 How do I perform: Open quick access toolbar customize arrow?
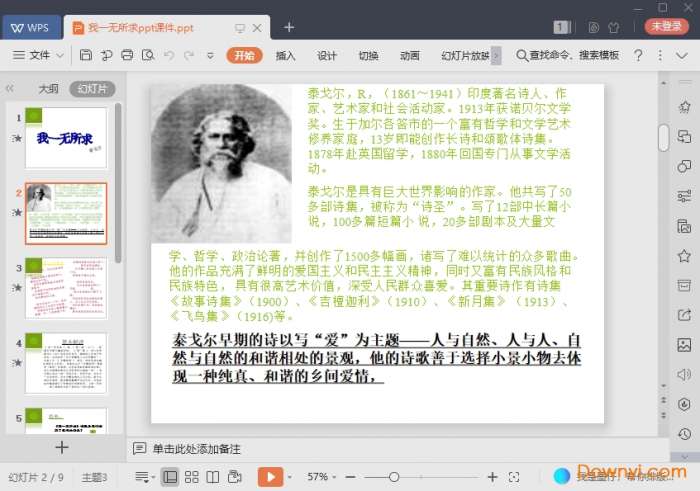[x=210, y=56]
